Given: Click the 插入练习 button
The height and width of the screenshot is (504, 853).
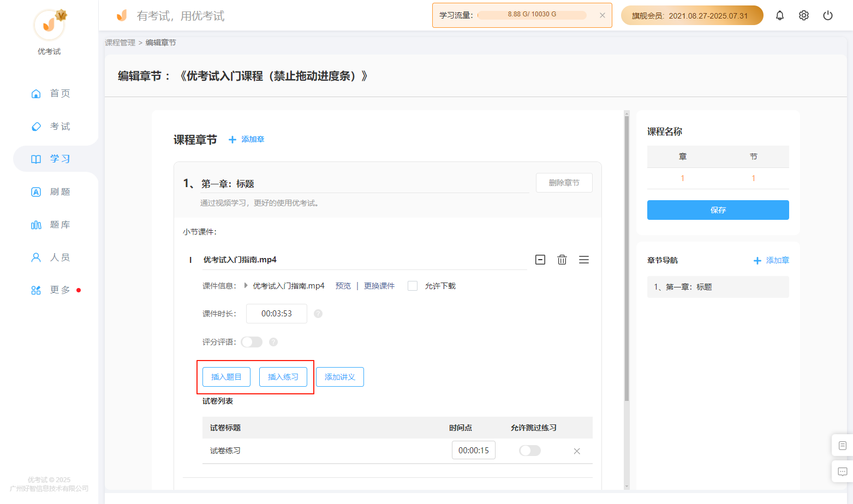Looking at the screenshot, I should (283, 377).
